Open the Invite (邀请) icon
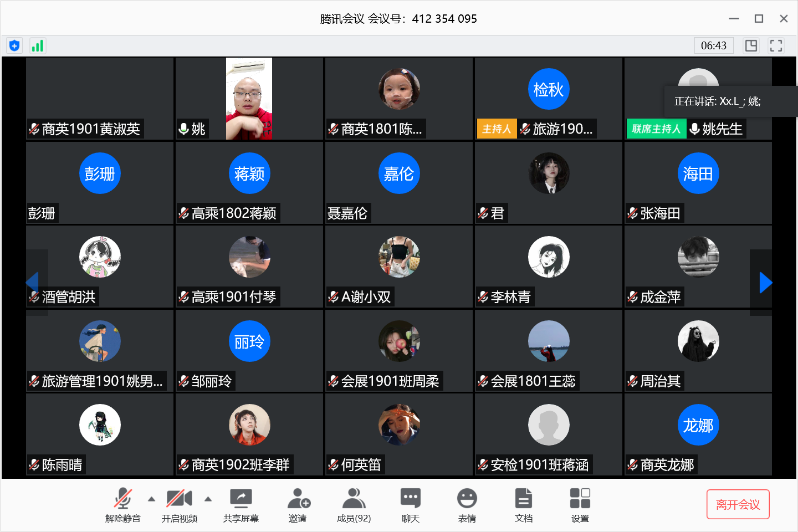Screen dimensions: 798x532 298,504
